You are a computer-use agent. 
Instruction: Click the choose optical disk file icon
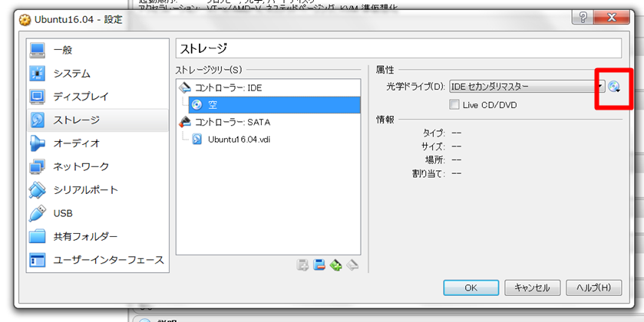(614, 87)
